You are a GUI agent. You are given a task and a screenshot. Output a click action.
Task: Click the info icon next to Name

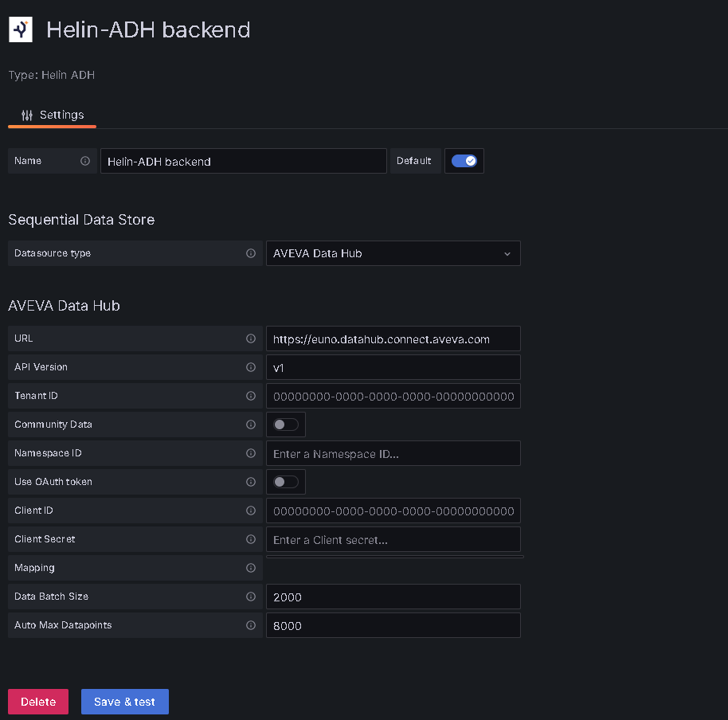85,161
